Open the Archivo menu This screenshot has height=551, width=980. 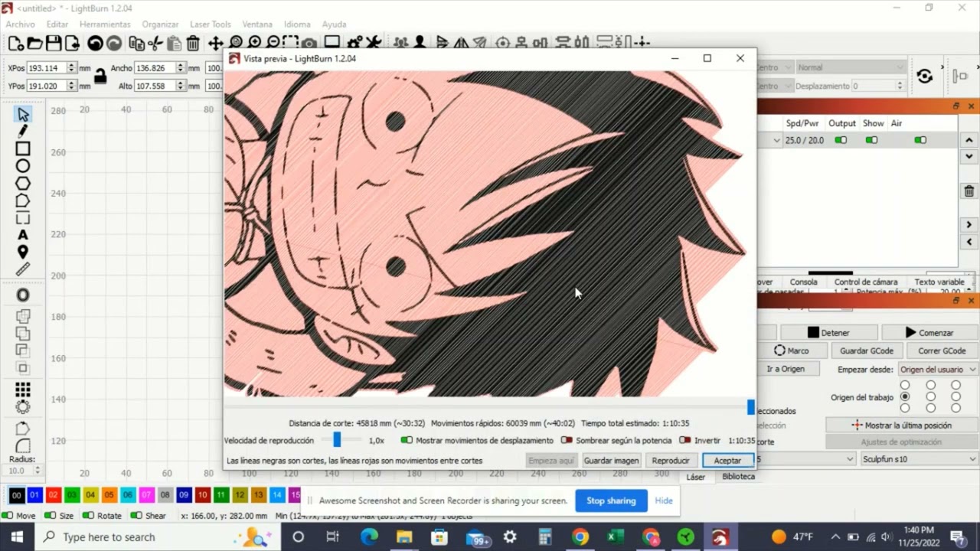21,24
